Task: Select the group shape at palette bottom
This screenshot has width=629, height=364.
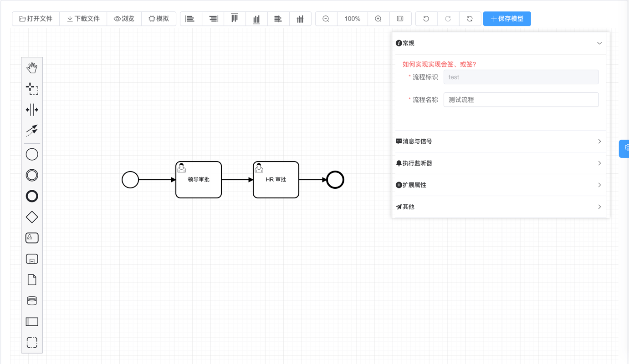Action: point(31,342)
